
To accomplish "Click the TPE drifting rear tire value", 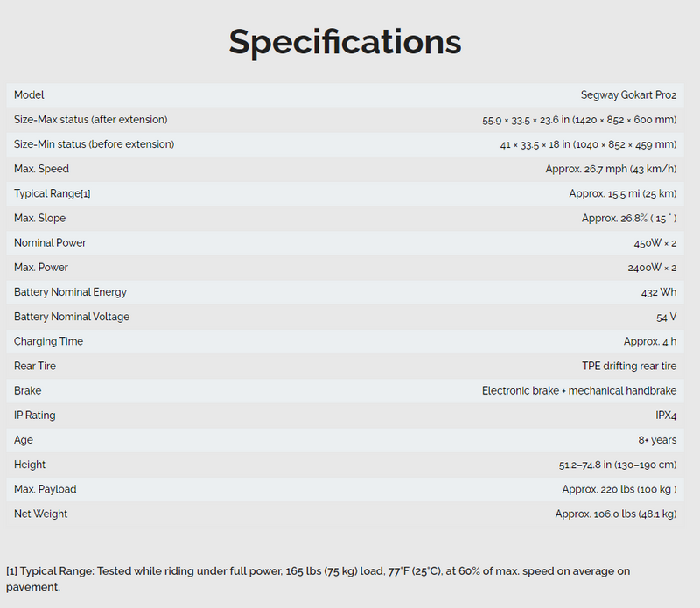I will (x=628, y=366).
